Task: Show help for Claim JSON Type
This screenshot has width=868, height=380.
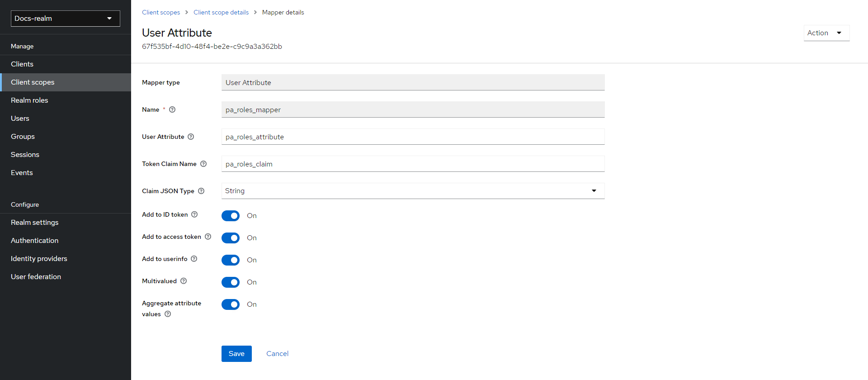Action: tap(201, 191)
